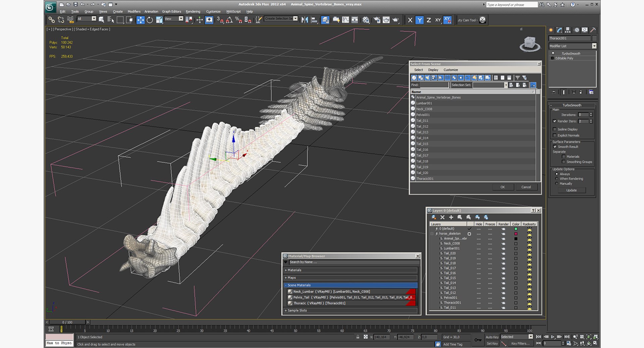
Task: Open the Rendering menu
Action: (x=193, y=11)
